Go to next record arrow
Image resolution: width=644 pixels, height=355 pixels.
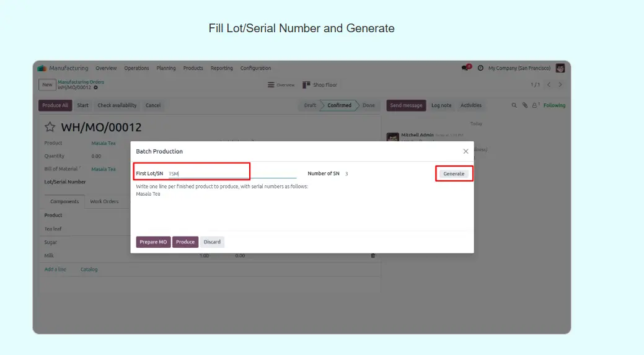coord(560,85)
